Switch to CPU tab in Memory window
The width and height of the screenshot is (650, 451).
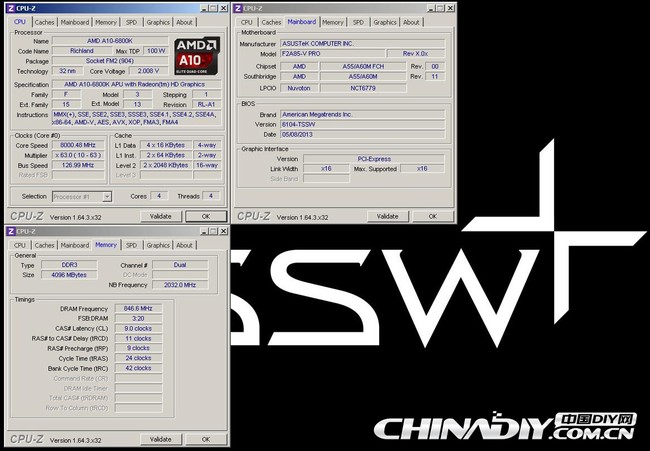(x=19, y=245)
